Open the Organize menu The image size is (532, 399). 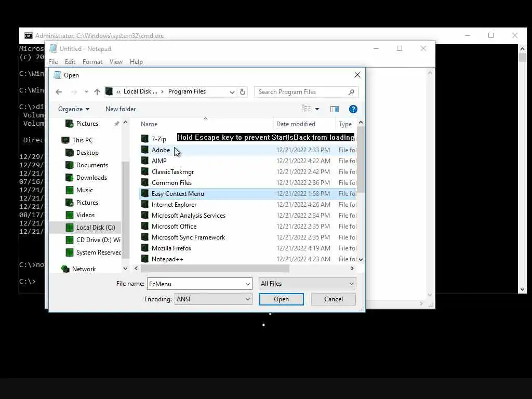(74, 109)
